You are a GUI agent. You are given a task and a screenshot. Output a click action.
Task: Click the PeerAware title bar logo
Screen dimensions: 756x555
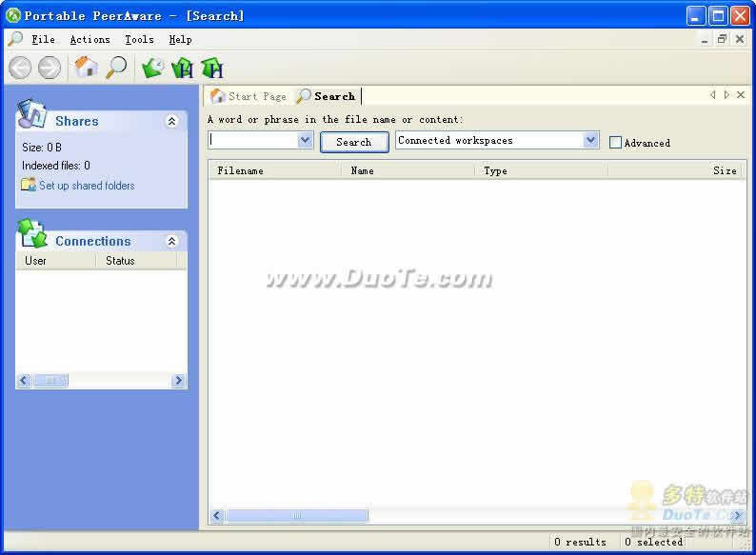coord(13,15)
